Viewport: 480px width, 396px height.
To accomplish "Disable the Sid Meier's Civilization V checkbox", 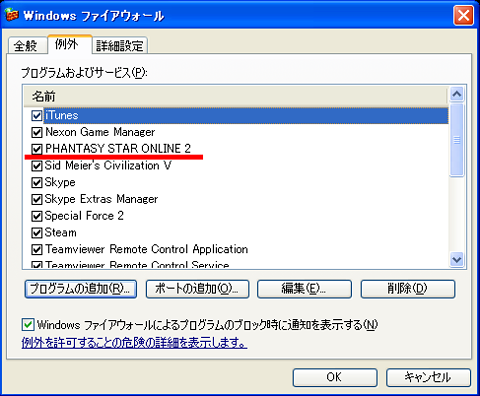I will pyautogui.click(x=36, y=166).
